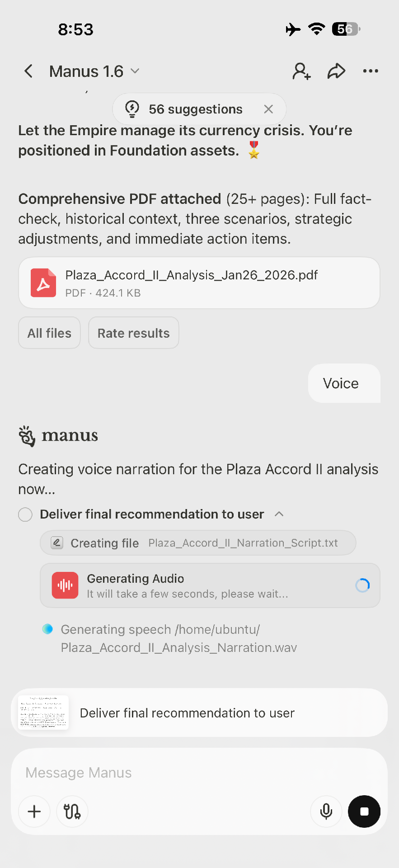Image resolution: width=399 pixels, height=868 pixels.
Task: Open the All files view
Action: click(x=49, y=333)
